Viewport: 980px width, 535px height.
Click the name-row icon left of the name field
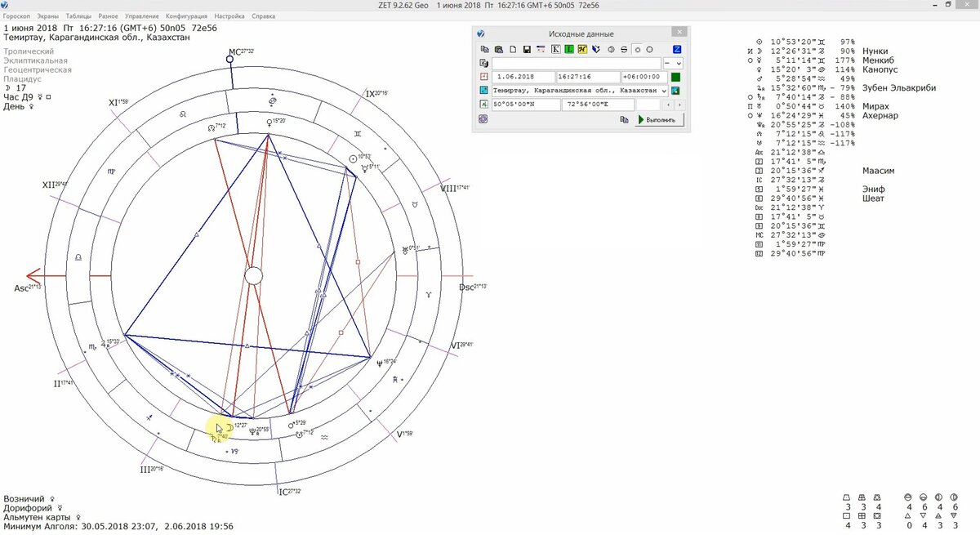point(483,63)
